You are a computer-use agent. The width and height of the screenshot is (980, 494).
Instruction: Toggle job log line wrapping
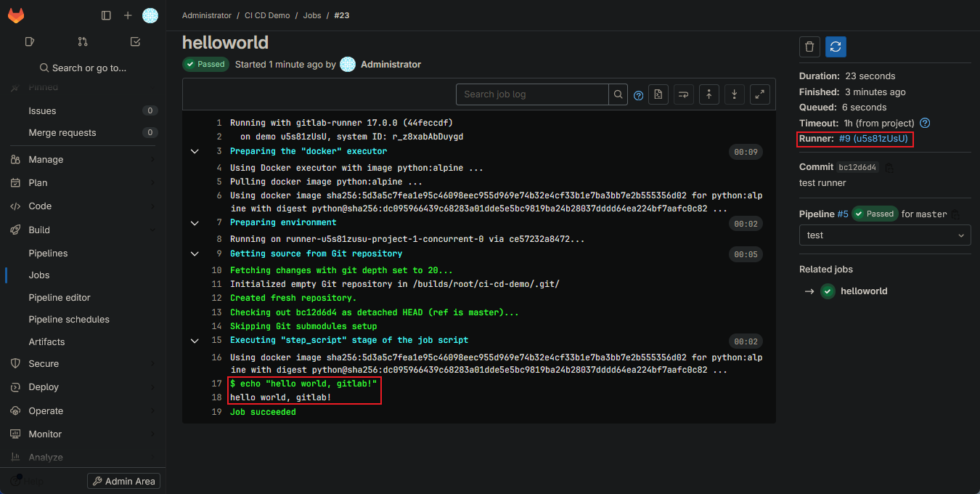tap(684, 94)
